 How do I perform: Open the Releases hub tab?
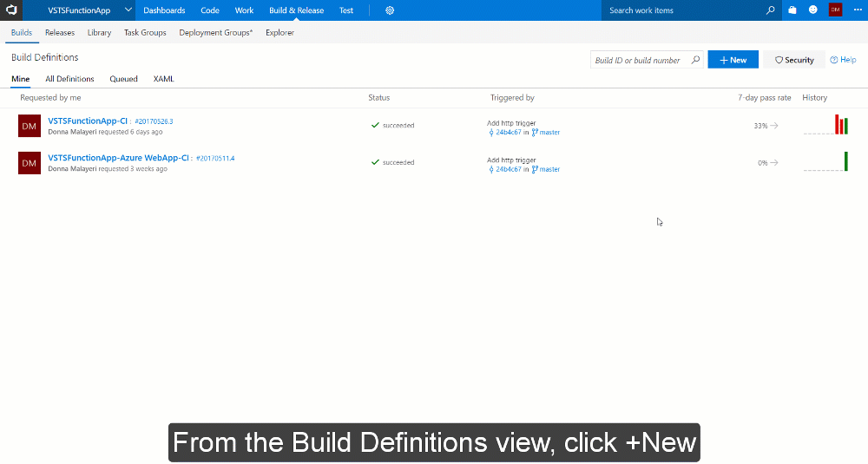pos(60,33)
